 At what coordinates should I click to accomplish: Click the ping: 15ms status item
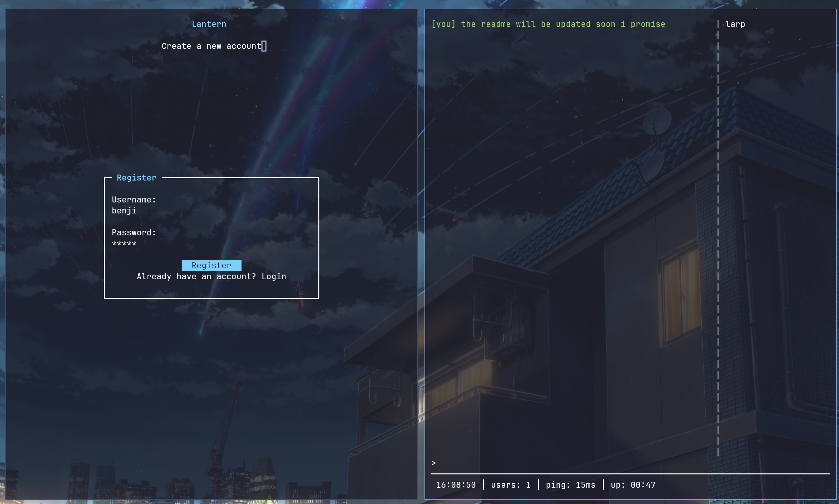pos(570,485)
